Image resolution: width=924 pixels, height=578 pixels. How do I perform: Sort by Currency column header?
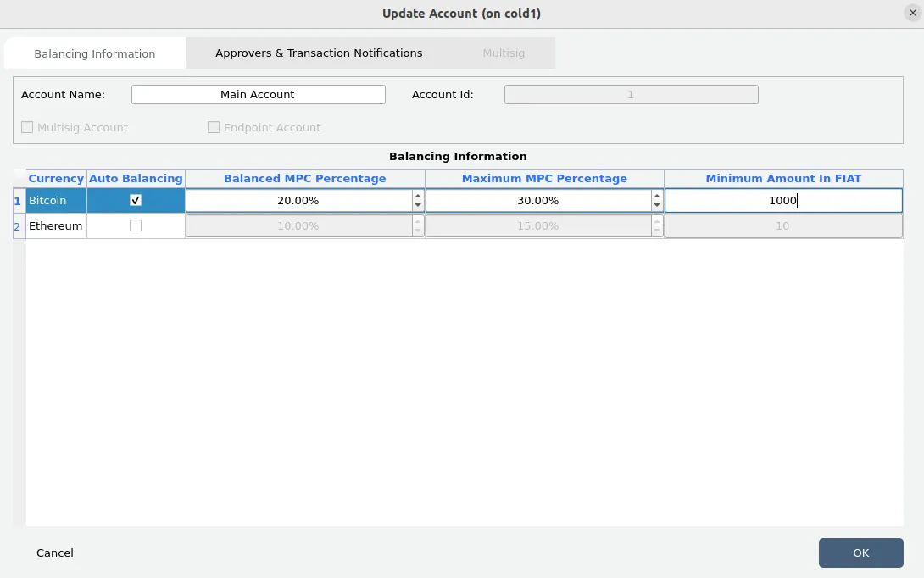pyautogui.click(x=56, y=179)
